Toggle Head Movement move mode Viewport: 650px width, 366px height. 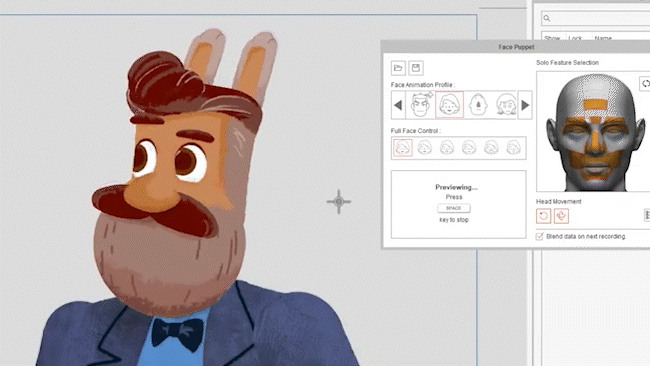[x=561, y=216]
